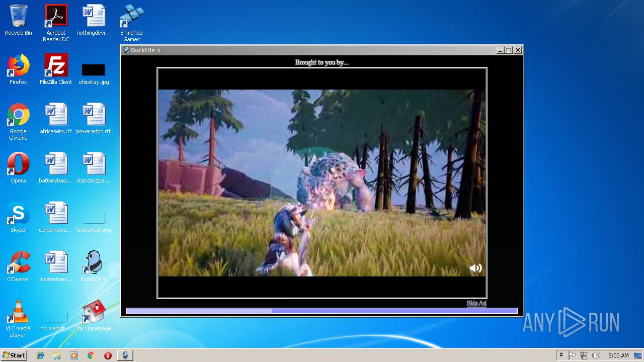
Task: Select the ohiostay.jpg file
Action: tap(94, 73)
